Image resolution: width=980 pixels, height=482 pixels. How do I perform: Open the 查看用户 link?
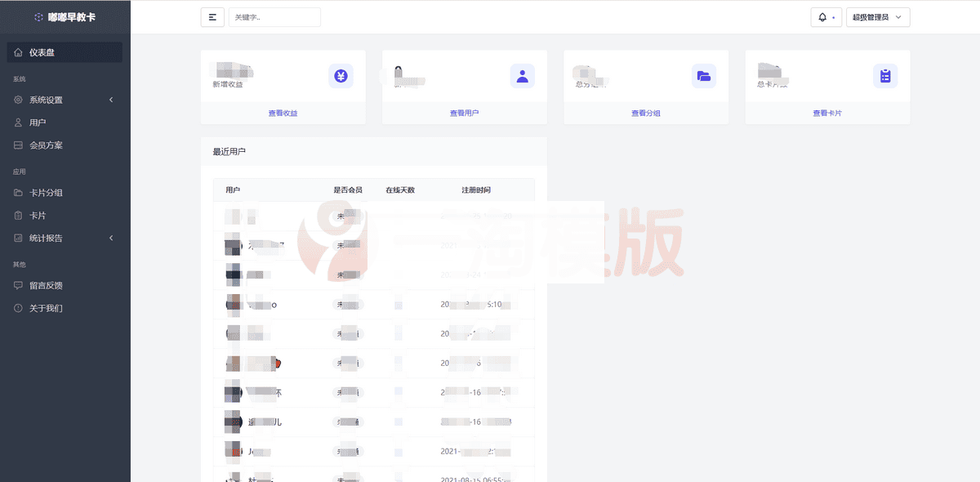pyautogui.click(x=464, y=113)
